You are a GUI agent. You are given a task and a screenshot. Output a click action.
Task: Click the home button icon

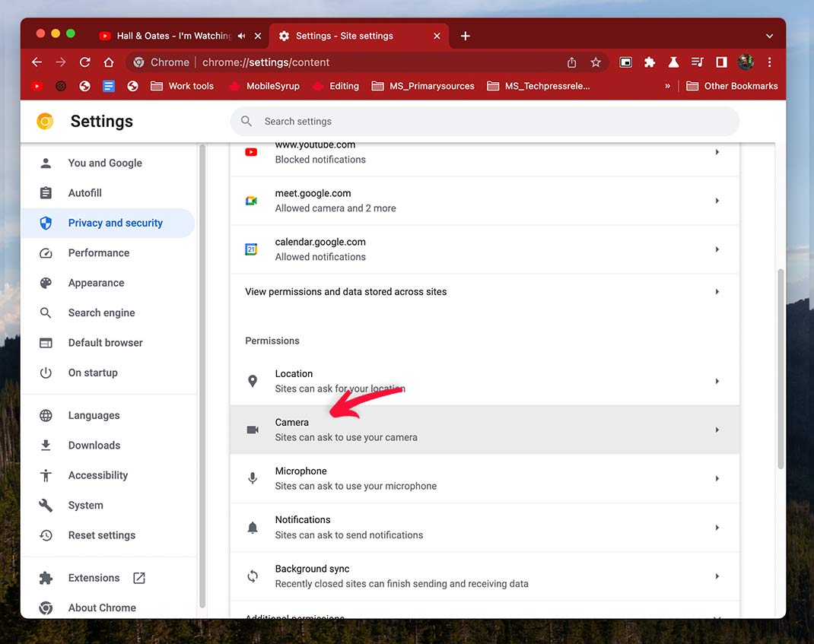(x=109, y=62)
